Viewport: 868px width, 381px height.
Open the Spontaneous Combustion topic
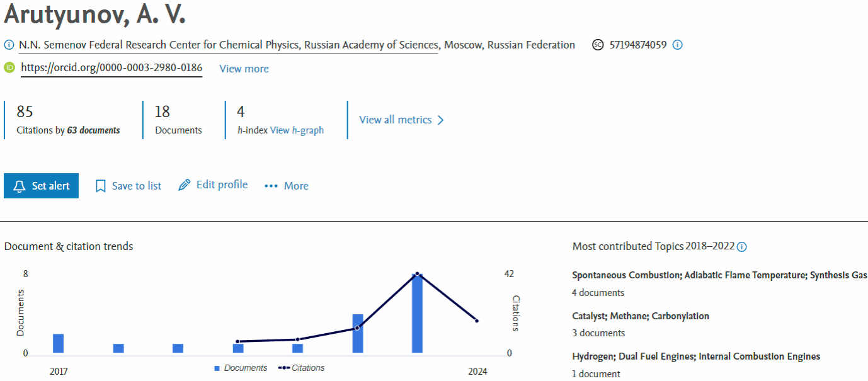(719, 275)
